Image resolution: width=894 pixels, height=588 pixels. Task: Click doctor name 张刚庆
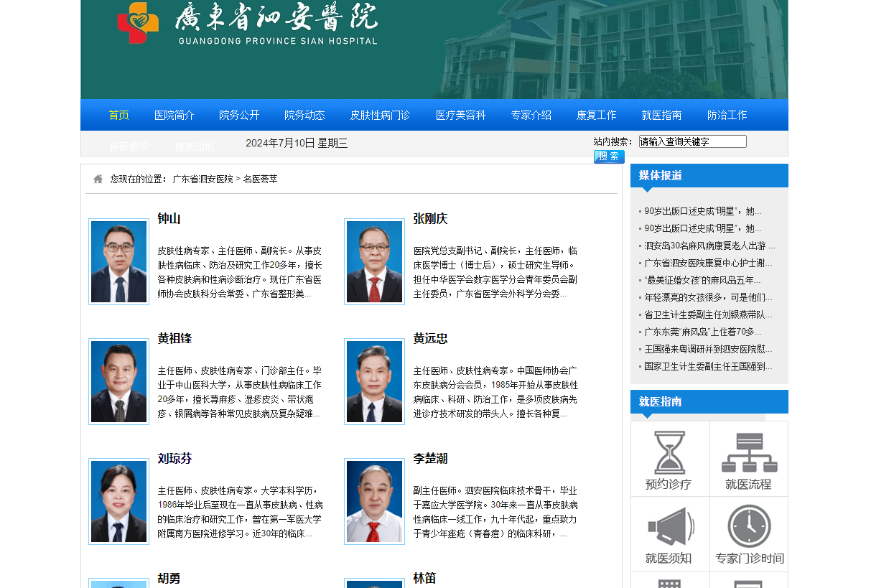(x=430, y=219)
